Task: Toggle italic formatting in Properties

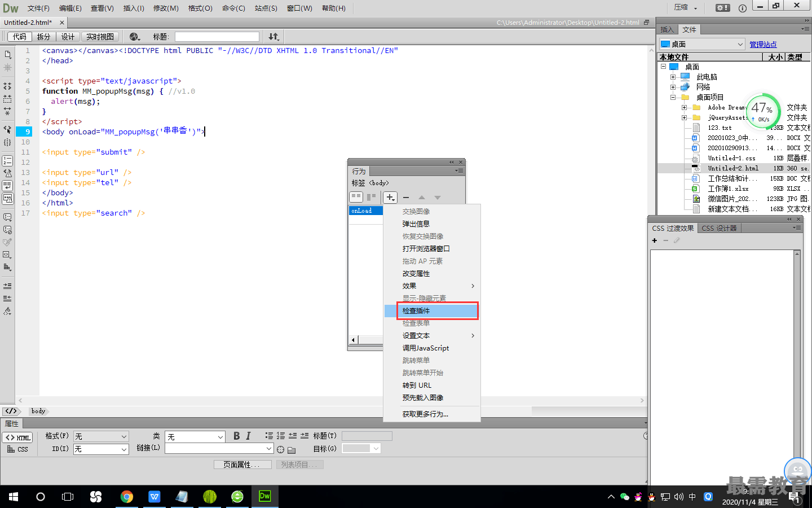Action: coord(248,436)
